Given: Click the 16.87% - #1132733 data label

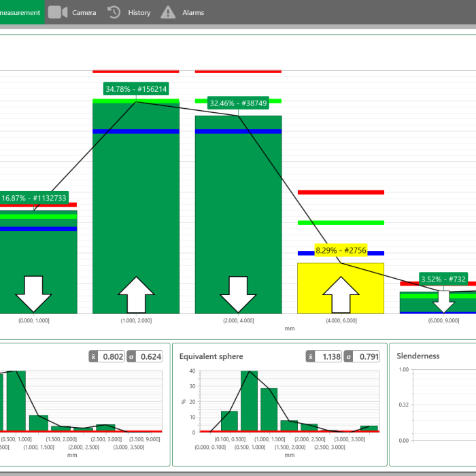Looking at the screenshot, I should [34, 199].
